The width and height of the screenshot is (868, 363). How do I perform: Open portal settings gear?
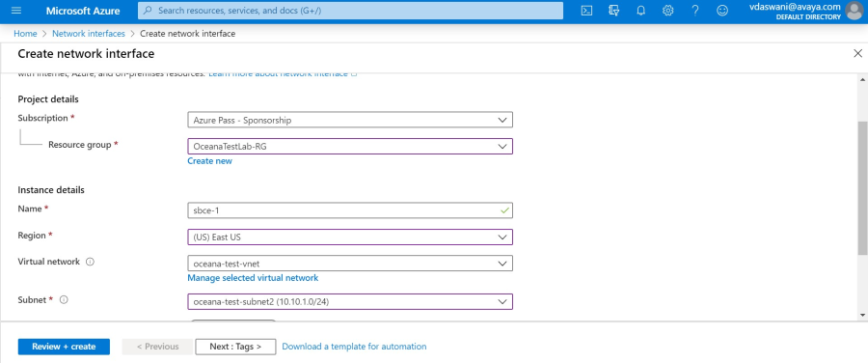[x=668, y=11]
